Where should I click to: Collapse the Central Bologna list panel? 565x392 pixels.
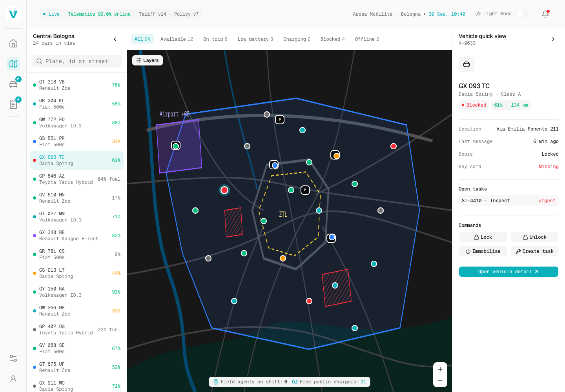(115, 39)
